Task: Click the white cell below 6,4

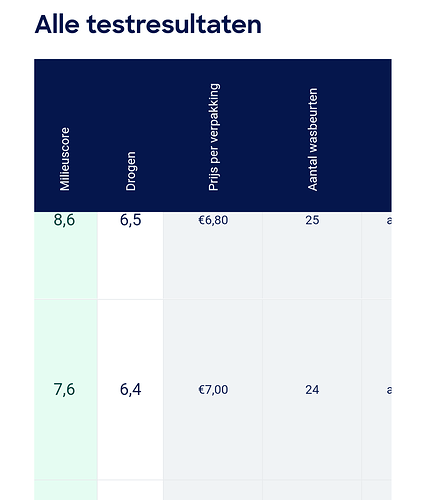Action: click(x=130, y=490)
